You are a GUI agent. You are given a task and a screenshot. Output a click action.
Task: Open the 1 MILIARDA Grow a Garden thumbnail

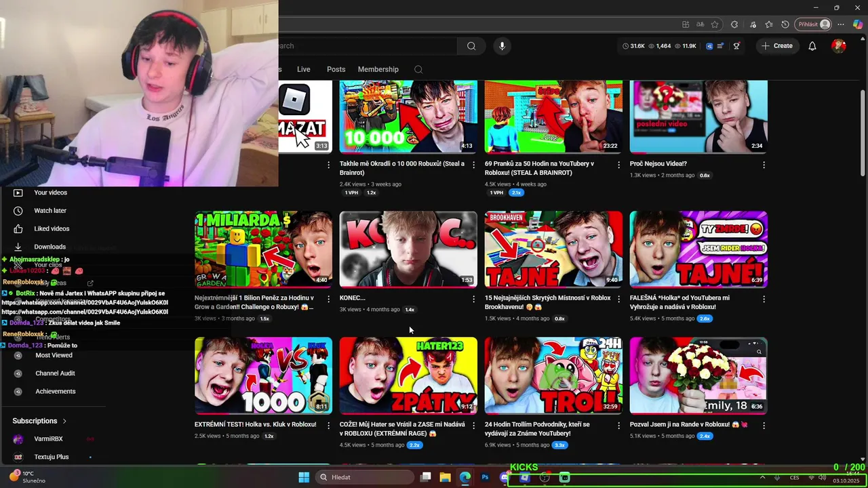(263, 249)
